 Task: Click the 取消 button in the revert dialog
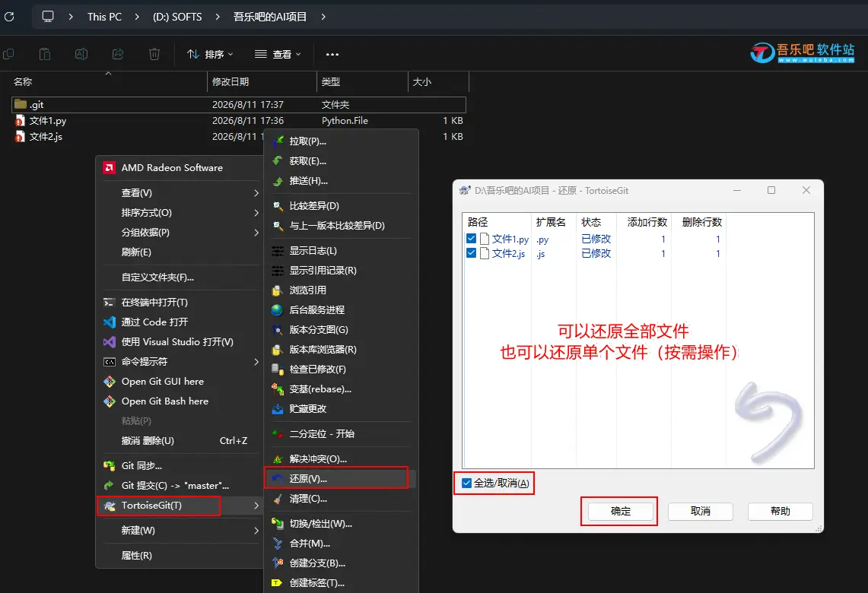point(701,511)
